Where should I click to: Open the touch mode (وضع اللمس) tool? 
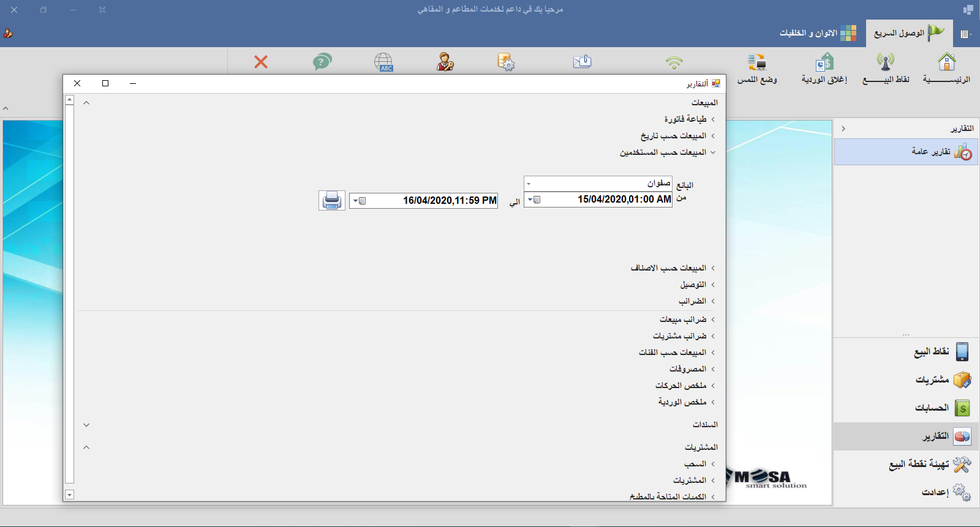tap(757, 69)
